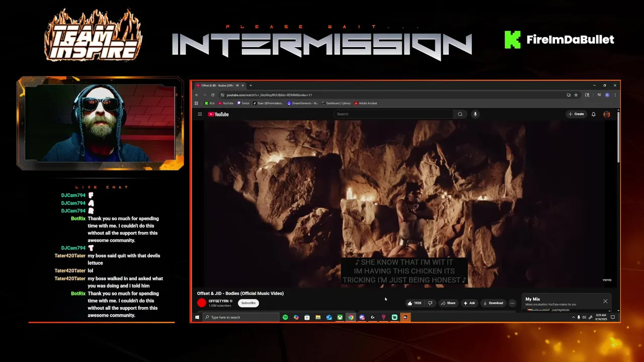Switch to Chrome in the taskbar
Viewport: 644px width, 362px height.
(x=351, y=317)
